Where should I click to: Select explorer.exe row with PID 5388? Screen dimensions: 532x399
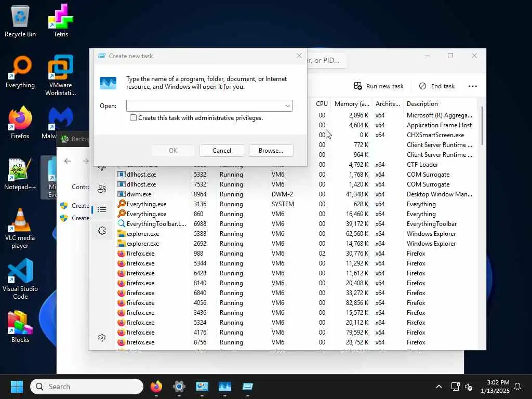(x=295, y=233)
